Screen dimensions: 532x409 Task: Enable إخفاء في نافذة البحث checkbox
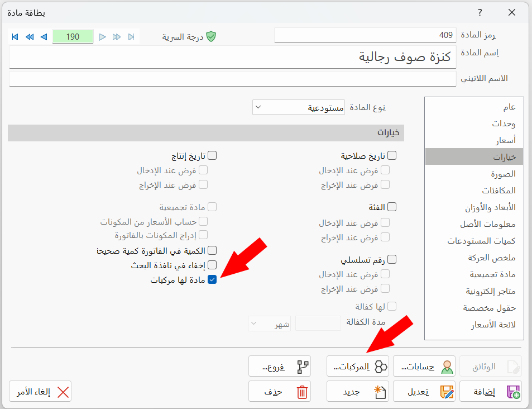tap(212, 265)
